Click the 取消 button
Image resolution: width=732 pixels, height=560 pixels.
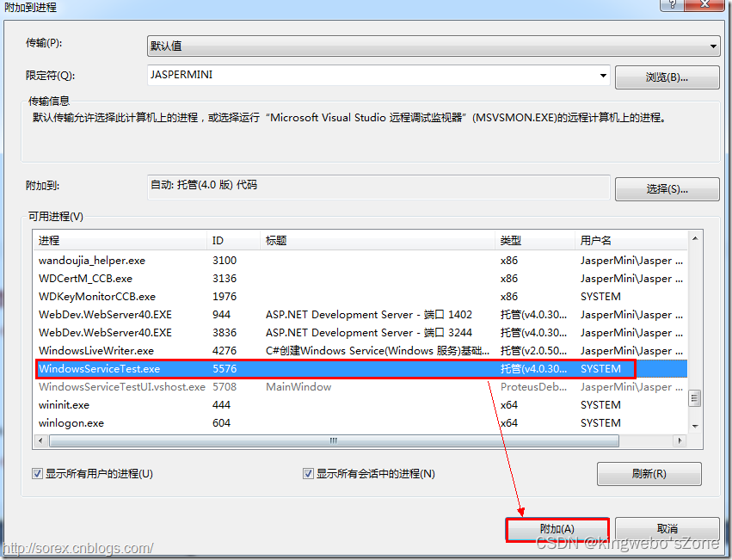pyautogui.click(x=667, y=528)
